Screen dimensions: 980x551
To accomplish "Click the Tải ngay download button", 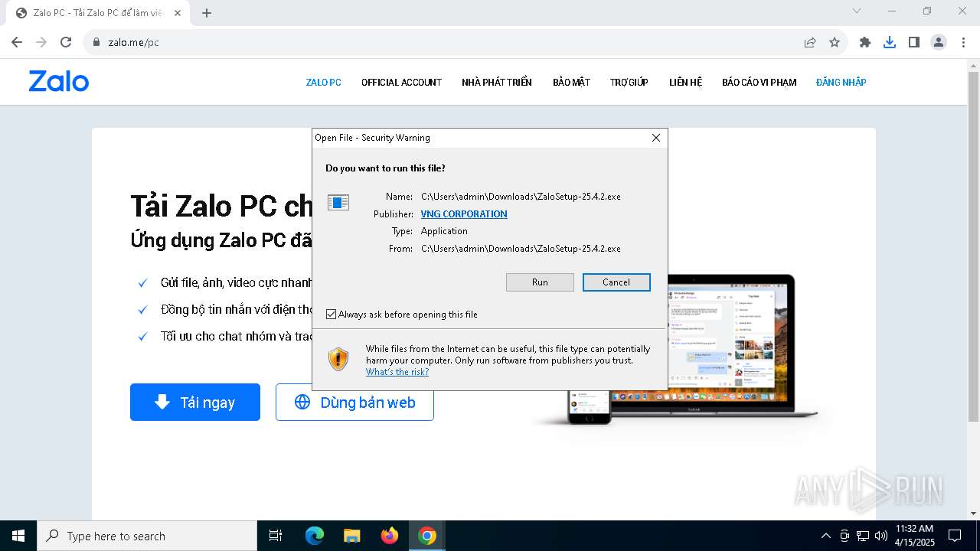I will pos(195,402).
